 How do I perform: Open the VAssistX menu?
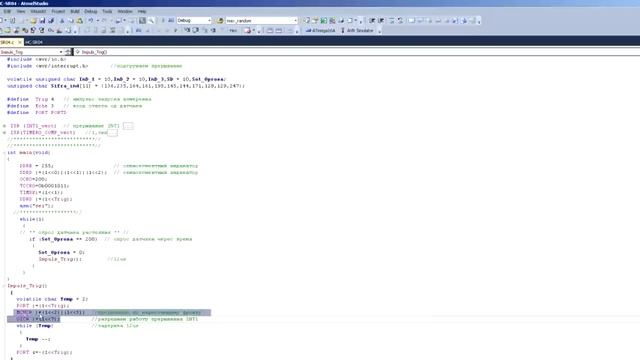click(x=38, y=11)
